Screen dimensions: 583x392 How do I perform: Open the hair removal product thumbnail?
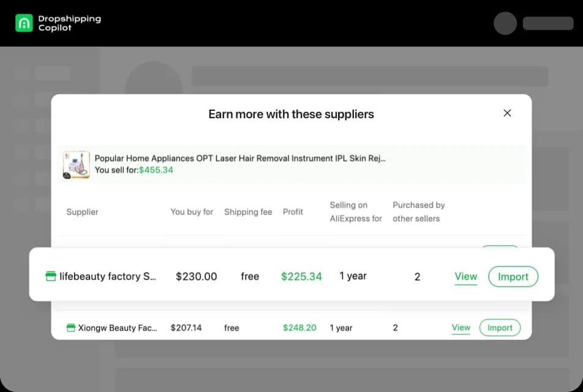click(x=76, y=165)
